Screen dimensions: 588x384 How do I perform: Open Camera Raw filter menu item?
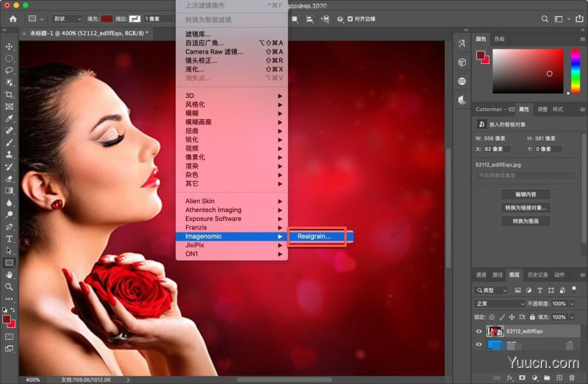click(232, 51)
